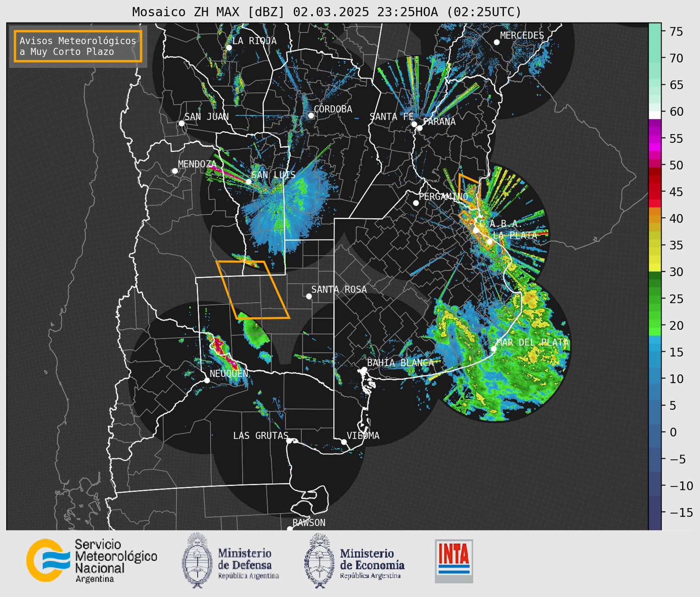The image size is (700, 597).
Task: Click the BAHIA BLANCA label
Action: tap(400, 362)
